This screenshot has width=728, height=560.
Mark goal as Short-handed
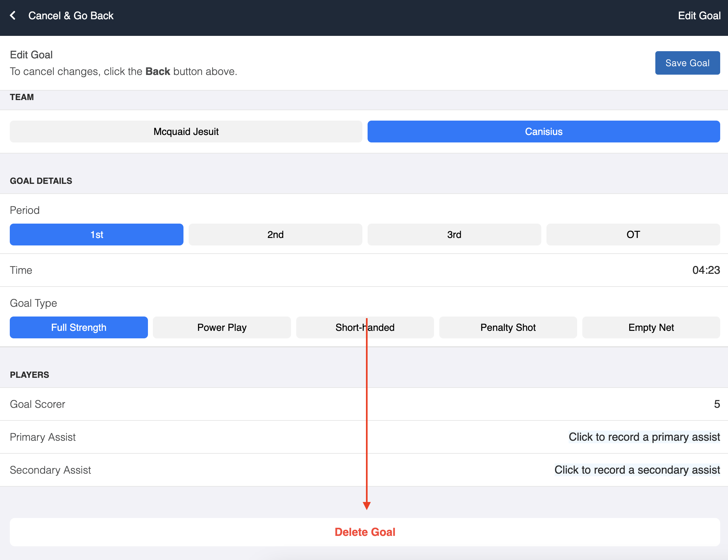click(x=365, y=327)
